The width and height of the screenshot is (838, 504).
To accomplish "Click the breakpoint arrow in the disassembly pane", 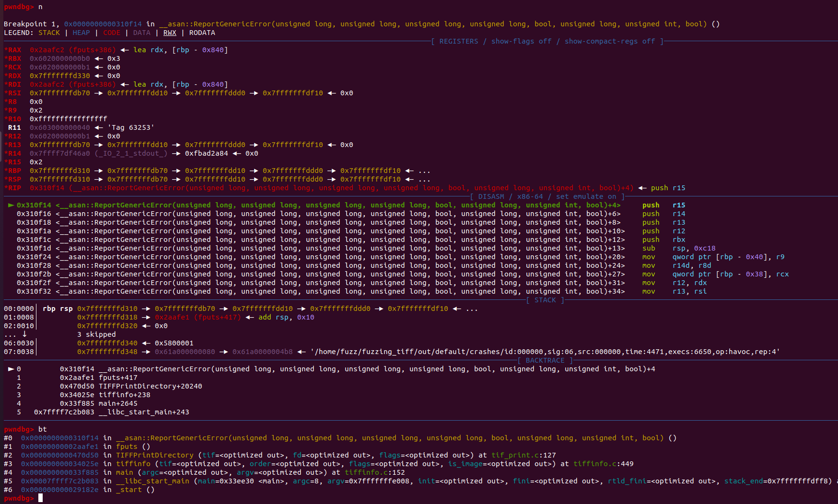I will (11, 205).
